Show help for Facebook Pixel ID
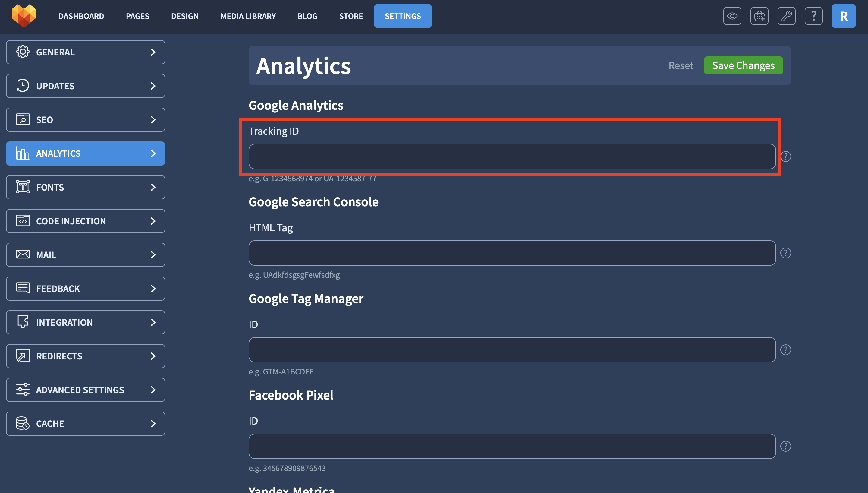Viewport: 868px width, 493px height. (x=785, y=446)
